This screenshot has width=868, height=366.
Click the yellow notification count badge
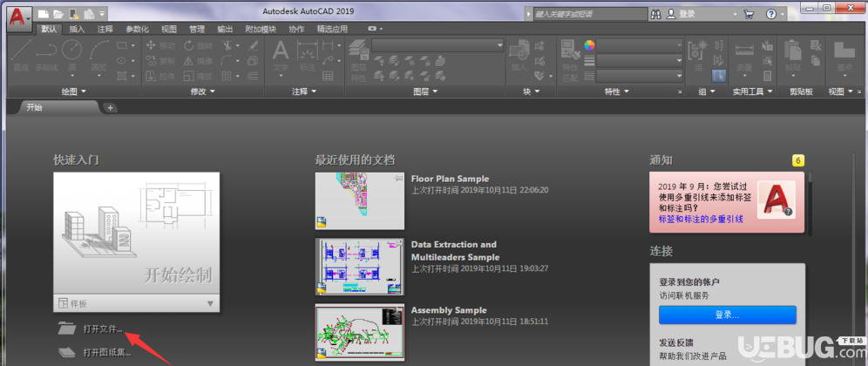(x=798, y=161)
